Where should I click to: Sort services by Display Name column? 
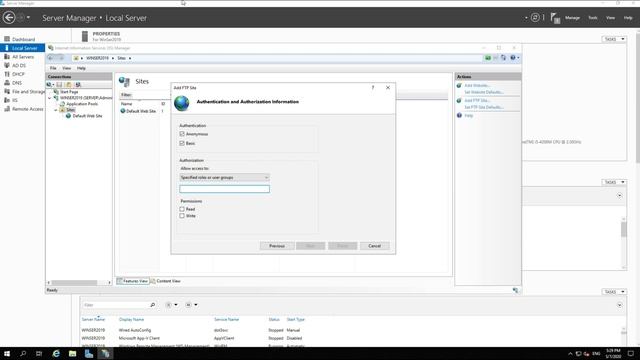pos(131,320)
